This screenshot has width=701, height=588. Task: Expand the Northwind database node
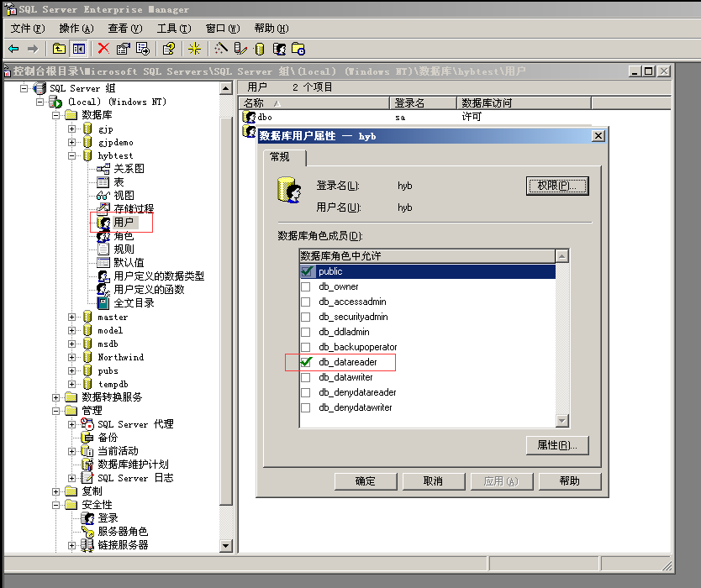pyautogui.click(x=72, y=358)
